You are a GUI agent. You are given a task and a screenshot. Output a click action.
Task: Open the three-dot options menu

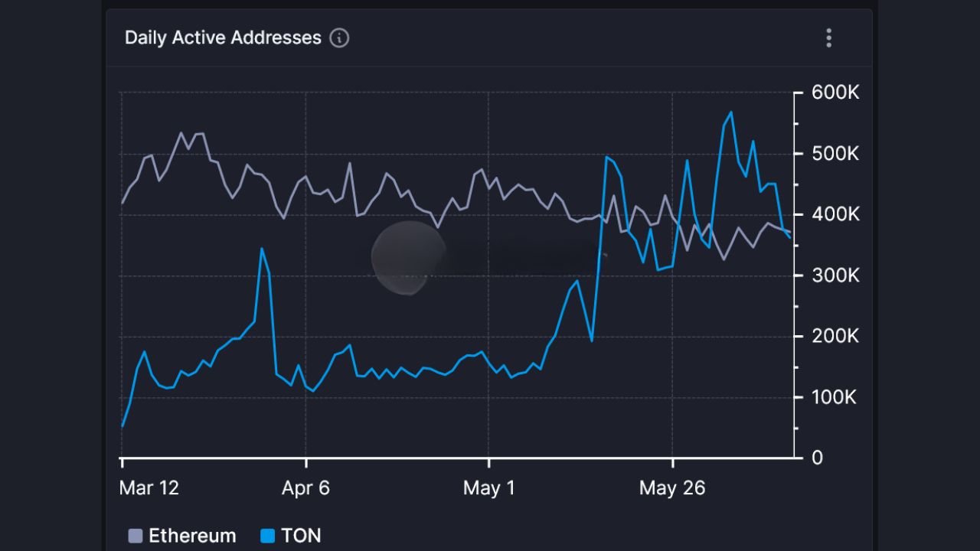(x=828, y=37)
